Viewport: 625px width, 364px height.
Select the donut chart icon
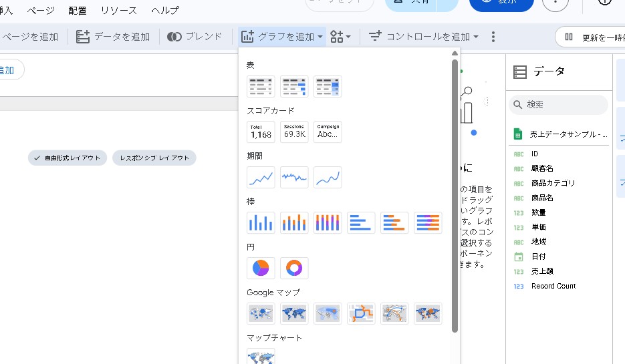click(x=294, y=268)
